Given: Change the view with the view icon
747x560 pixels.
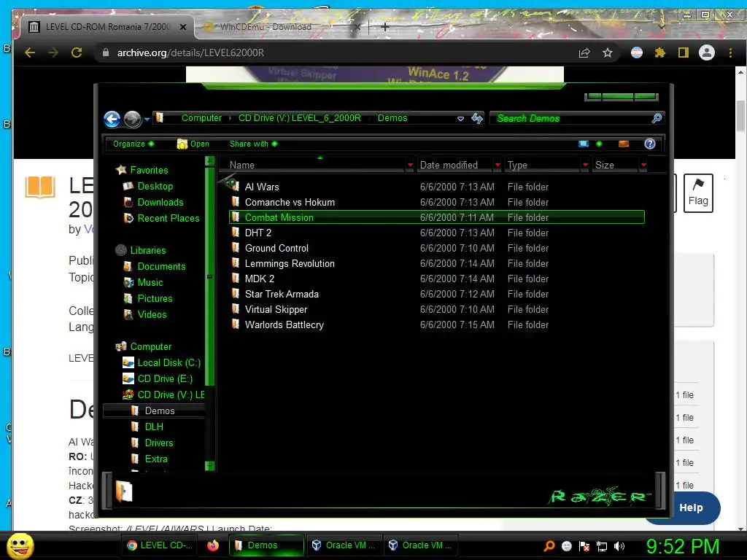Looking at the screenshot, I should click(584, 144).
